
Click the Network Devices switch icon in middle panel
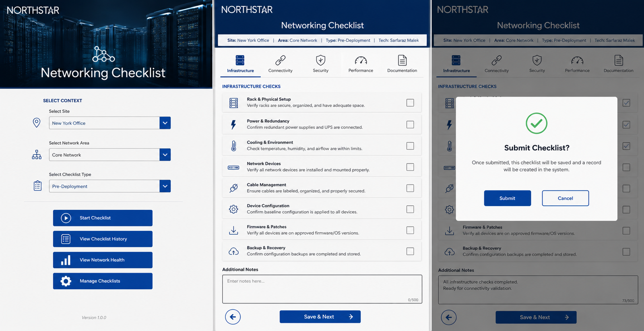pos(233,167)
